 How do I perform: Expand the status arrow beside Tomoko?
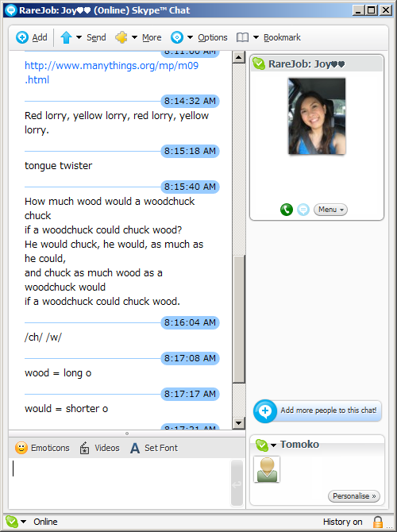273,445
